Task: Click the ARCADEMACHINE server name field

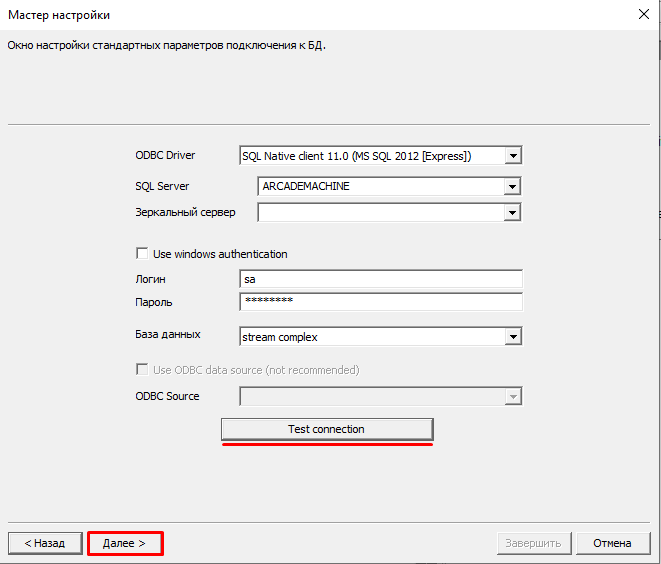Action: (378, 187)
